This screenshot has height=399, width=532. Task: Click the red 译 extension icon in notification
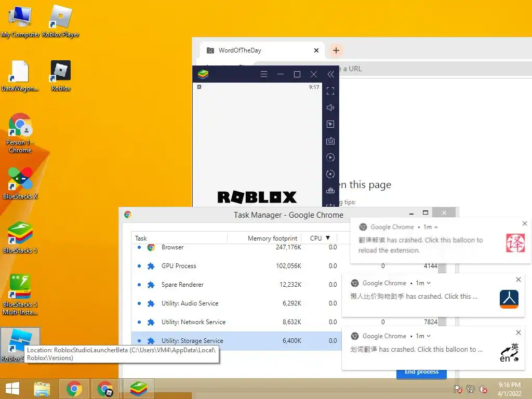coord(515,243)
